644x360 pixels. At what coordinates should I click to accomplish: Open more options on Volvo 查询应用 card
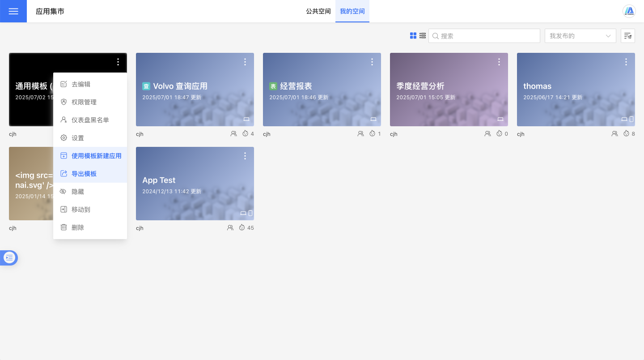pos(245,62)
